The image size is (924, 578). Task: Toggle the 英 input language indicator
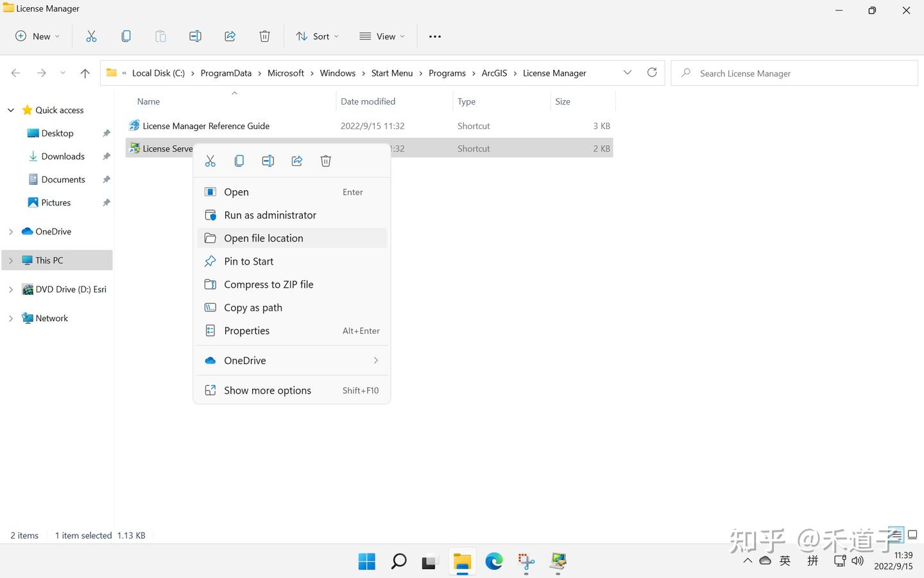pyautogui.click(x=785, y=560)
